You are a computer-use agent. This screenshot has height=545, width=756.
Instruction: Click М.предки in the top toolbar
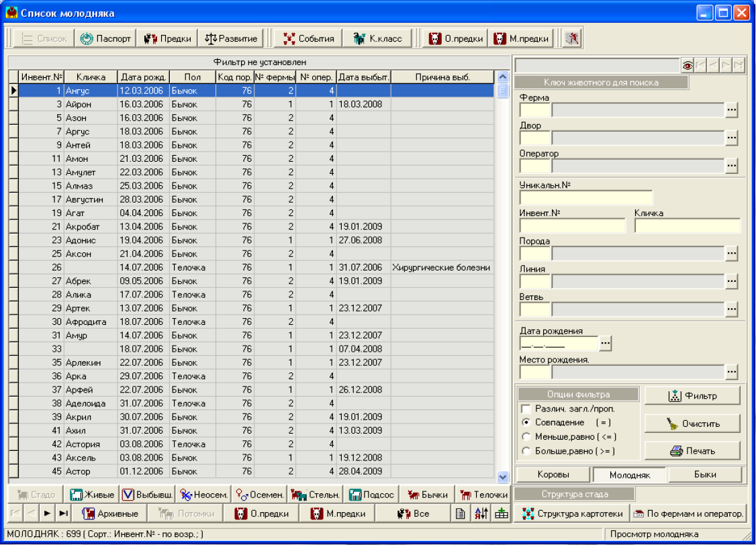[521, 38]
